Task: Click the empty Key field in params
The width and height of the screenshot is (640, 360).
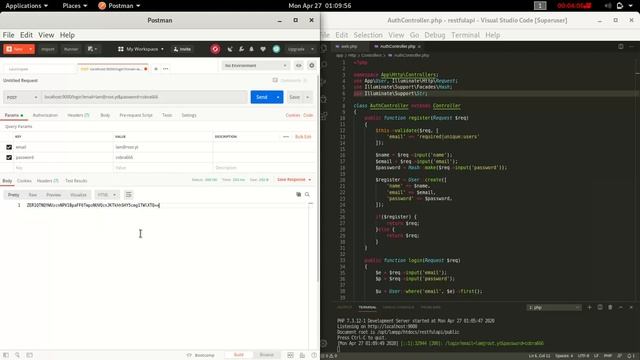Action: point(63,168)
